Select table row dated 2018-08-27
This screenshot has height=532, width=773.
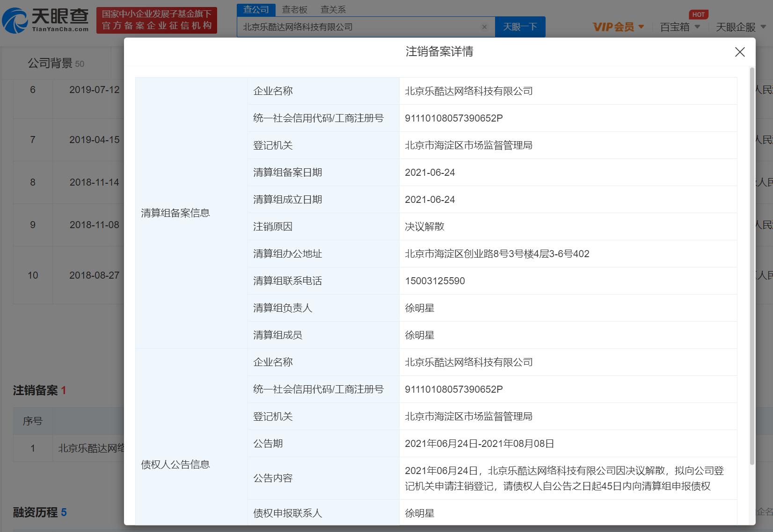tap(94, 275)
